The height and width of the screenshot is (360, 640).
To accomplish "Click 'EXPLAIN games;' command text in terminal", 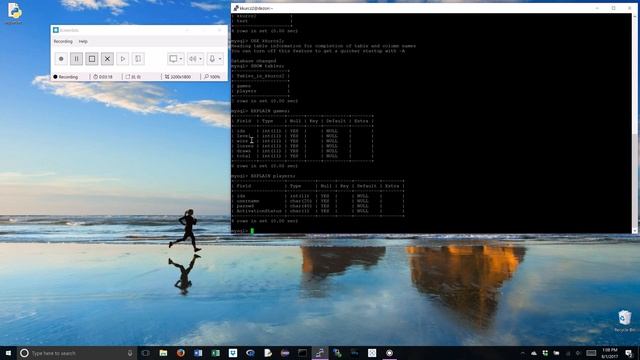I will pos(270,111).
